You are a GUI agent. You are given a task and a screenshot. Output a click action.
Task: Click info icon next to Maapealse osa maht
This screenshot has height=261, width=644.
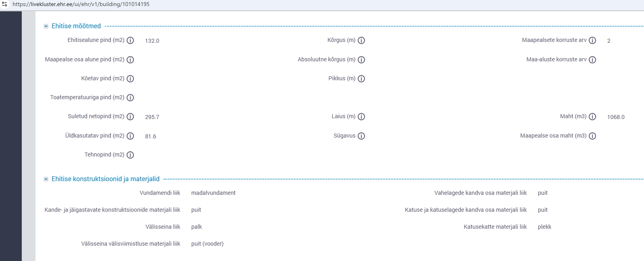point(592,136)
